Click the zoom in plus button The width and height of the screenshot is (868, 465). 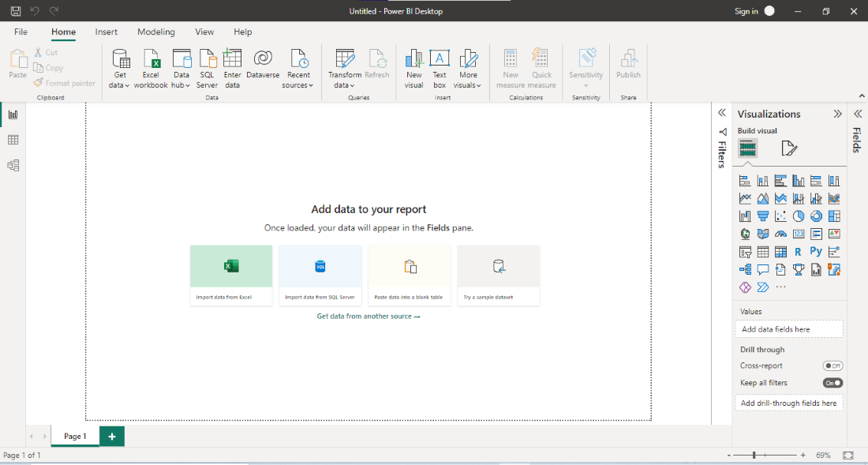[803, 455]
